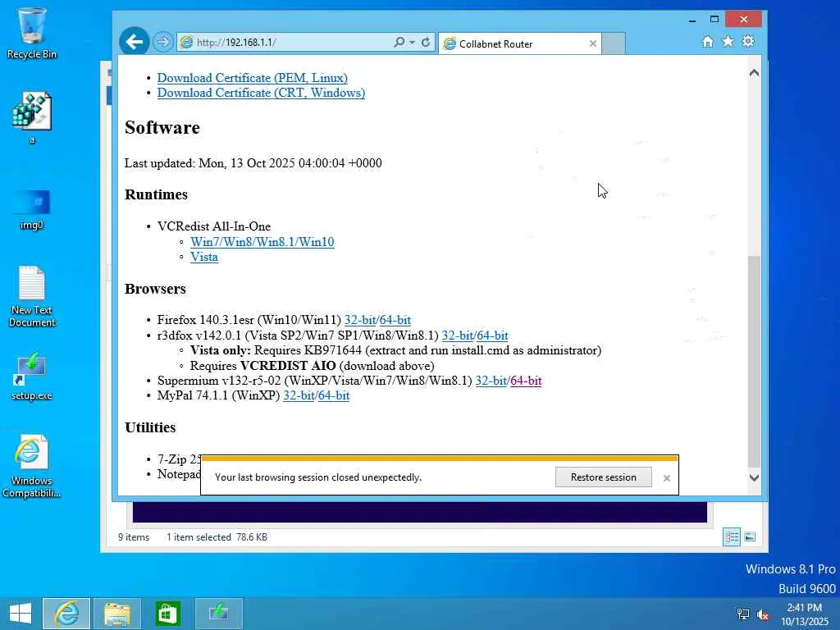The width and height of the screenshot is (840, 630).
Task: Open the Windows Start button
Action: (21, 614)
